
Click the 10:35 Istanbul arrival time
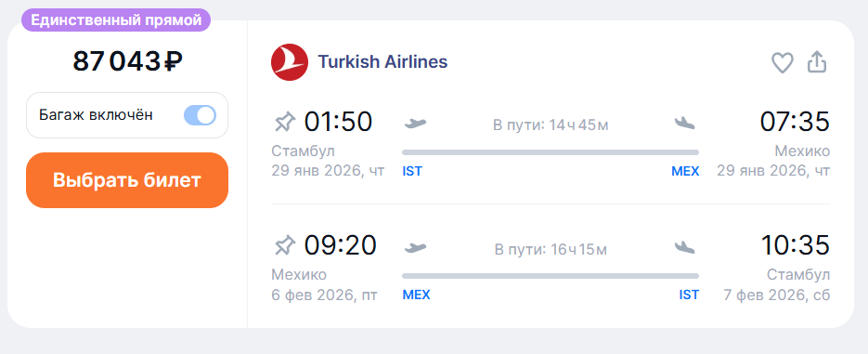[x=795, y=245]
